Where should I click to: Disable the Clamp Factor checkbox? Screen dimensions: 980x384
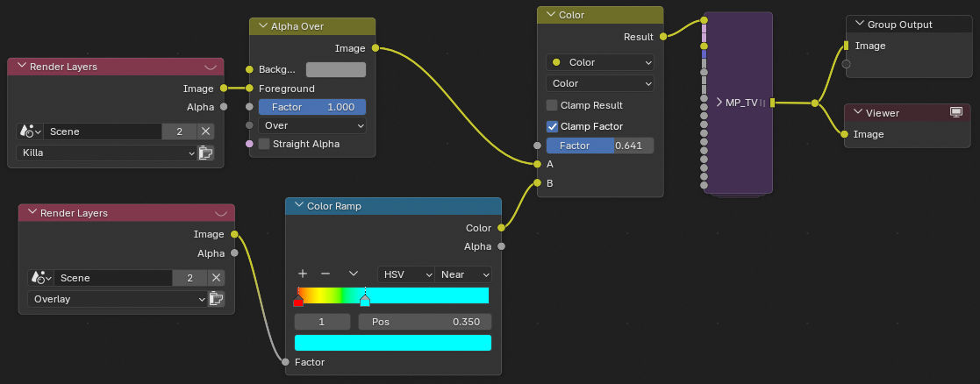[x=553, y=126]
